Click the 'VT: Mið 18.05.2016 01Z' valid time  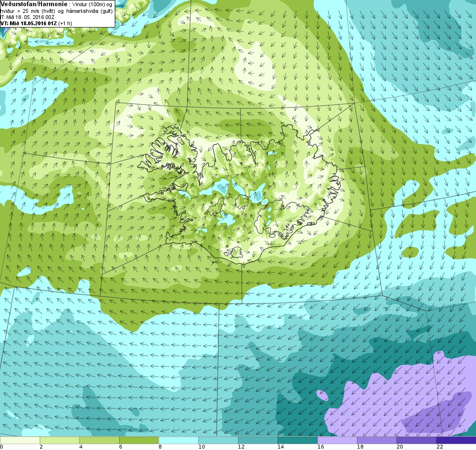29,23
